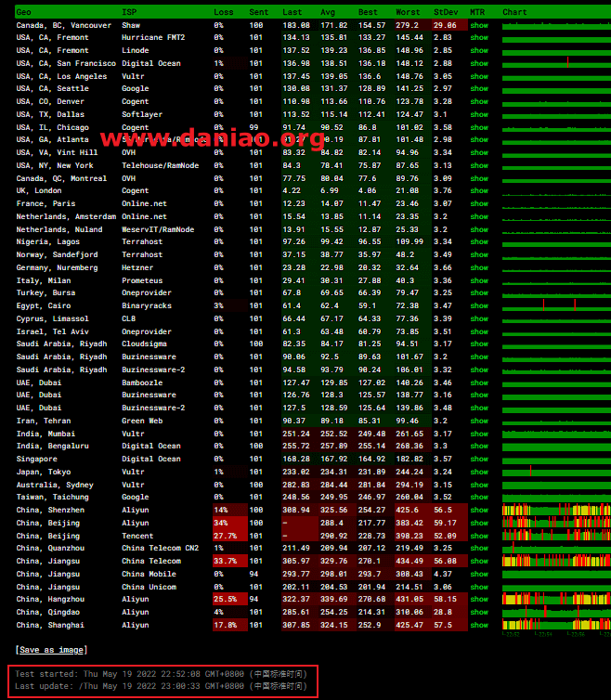This screenshot has width=611, height=700.
Task: Click the 'Last update' timestamp line
Action: click(161, 686)
